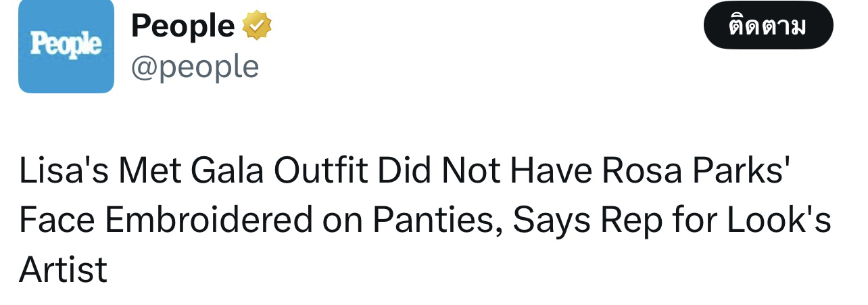Click the white People logo text in avatar
Screen dimensions: 868x305
[x=66, y=44]
